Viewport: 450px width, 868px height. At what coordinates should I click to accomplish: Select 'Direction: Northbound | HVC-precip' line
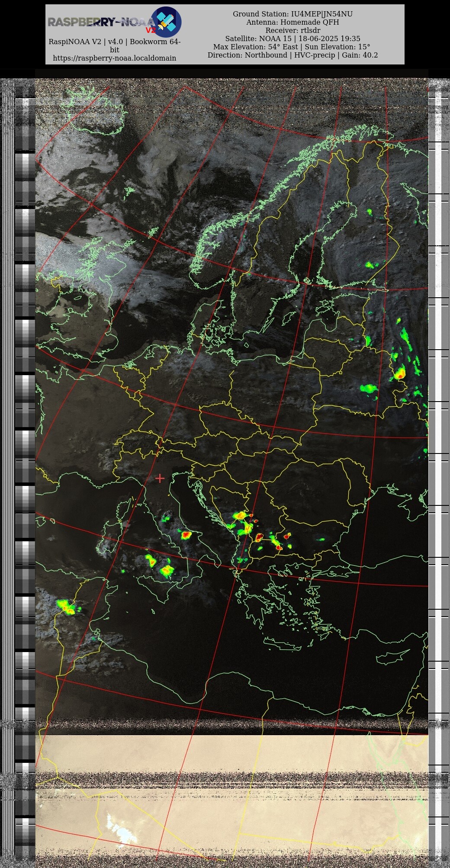pyautogui.click(x=271, y=55)
